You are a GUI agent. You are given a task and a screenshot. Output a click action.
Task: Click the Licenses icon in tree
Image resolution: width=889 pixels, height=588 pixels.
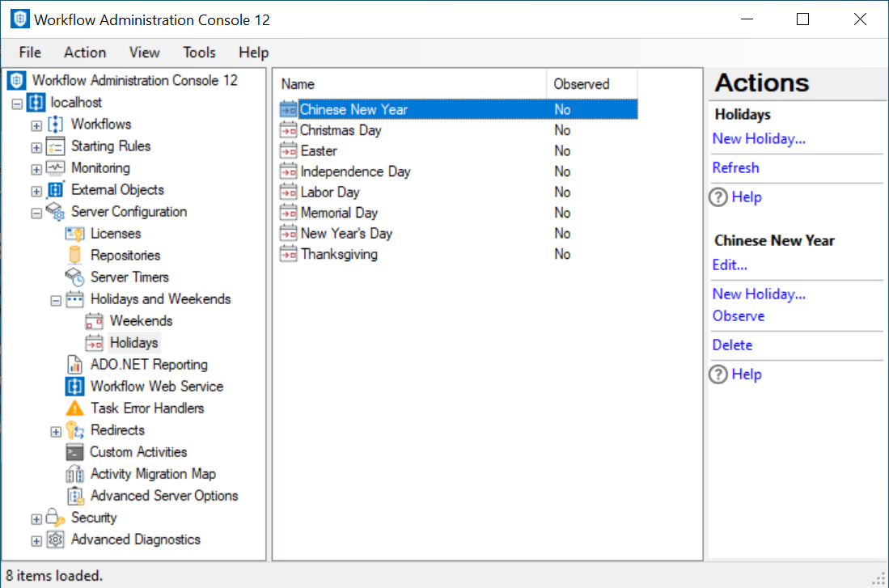(x=75, y=234)
